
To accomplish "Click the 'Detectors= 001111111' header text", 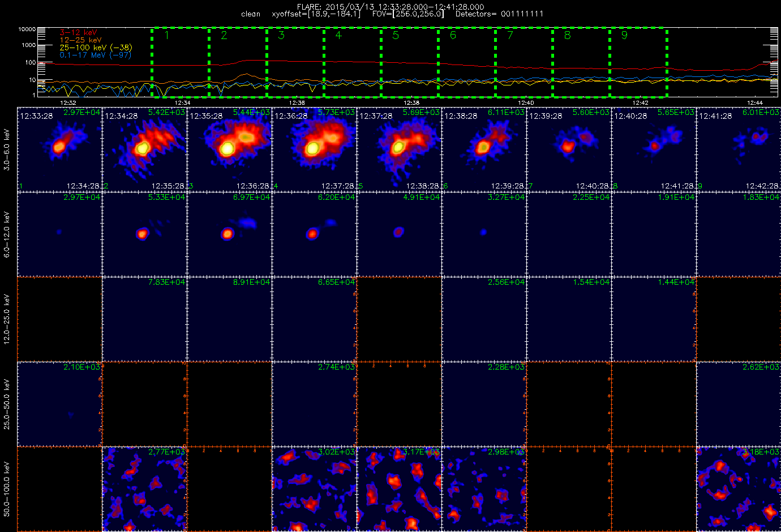I will coord(499,14).
